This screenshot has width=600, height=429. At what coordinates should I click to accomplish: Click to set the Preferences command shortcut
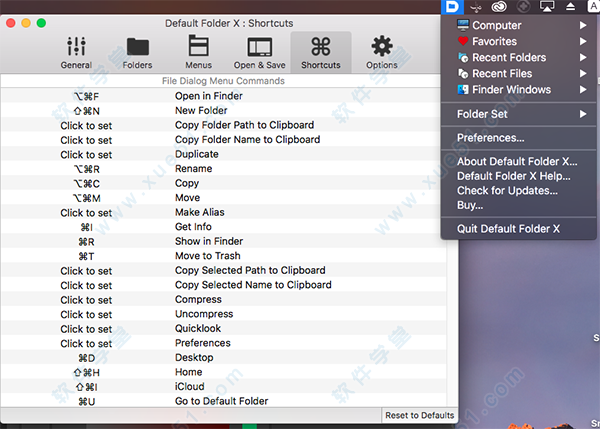click(86, 344)
